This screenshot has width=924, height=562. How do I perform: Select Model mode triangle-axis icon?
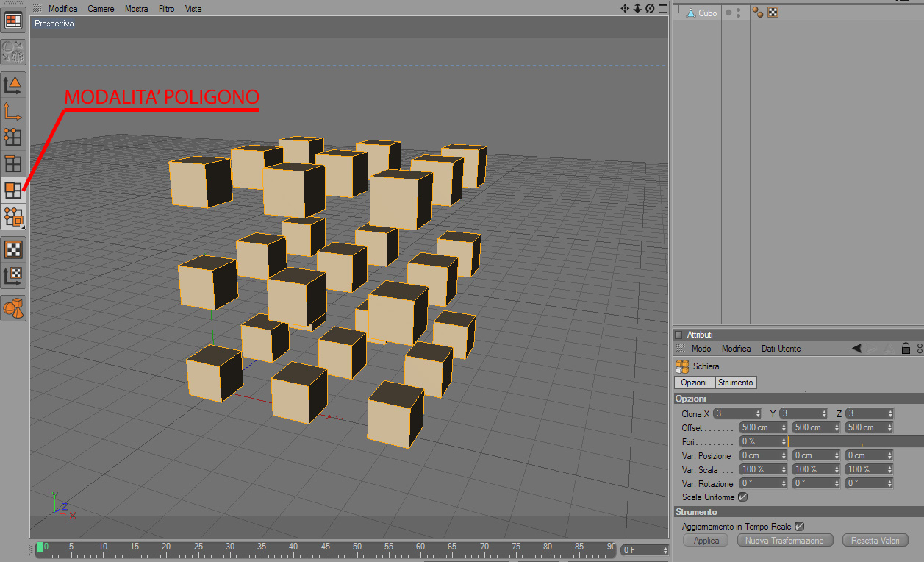[13, 84]
